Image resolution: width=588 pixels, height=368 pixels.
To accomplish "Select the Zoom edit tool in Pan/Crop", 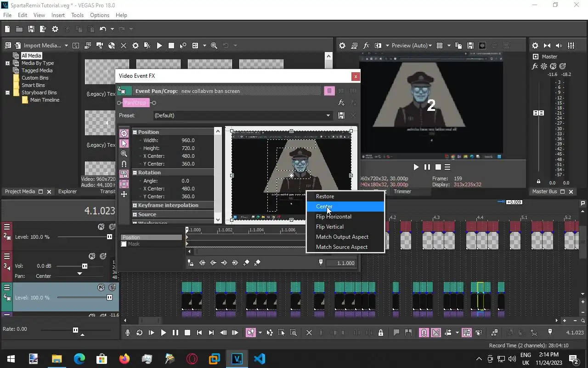I will point(124,154).
